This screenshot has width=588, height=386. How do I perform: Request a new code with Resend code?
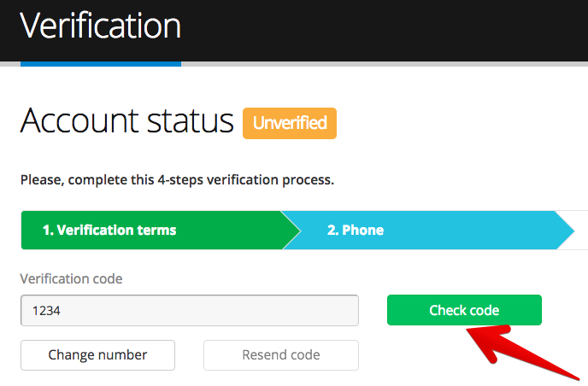pos(281,355)
